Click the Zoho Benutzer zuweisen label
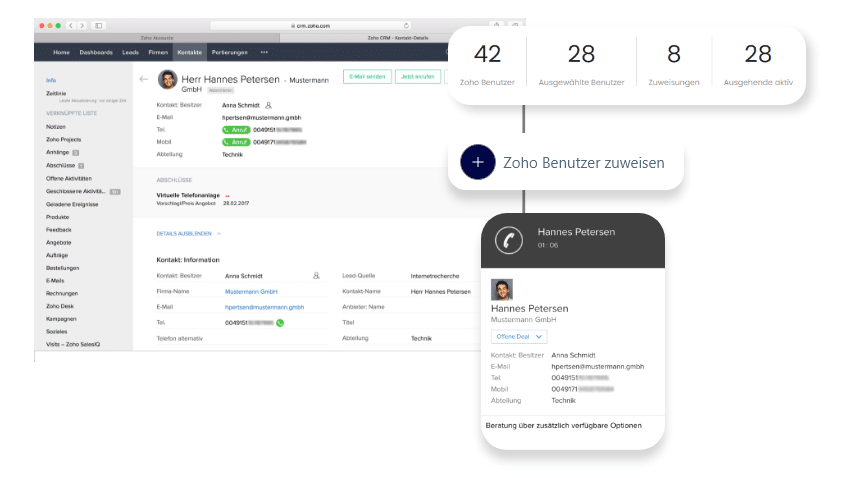 click(584, 163)
